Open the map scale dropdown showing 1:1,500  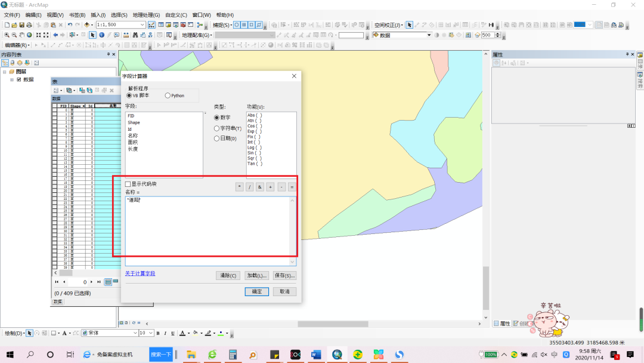click(x=142, y=25)
